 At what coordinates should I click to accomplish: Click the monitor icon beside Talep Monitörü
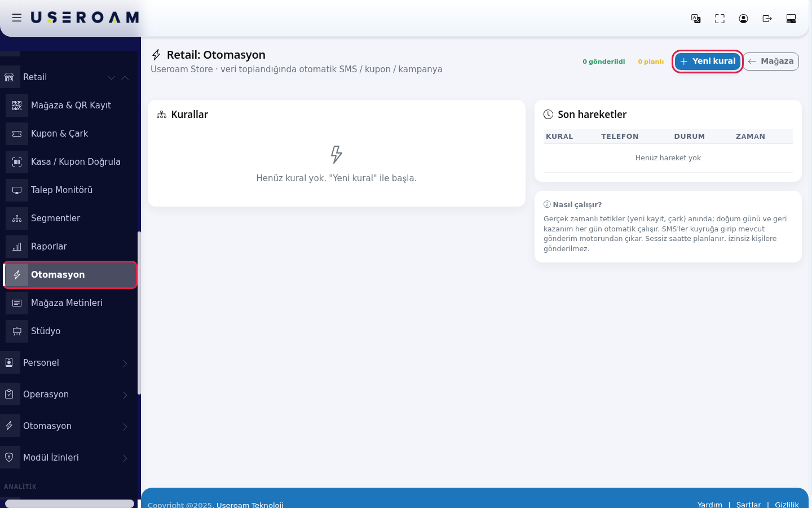pyautogui.click(x=17, y=190)
